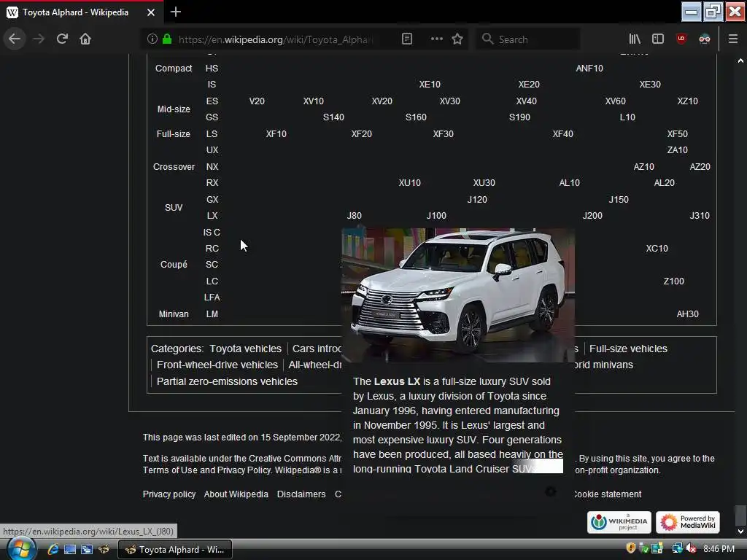Reload the current page
The width and height of the screenshot is (747, 560).
(62, 39)
